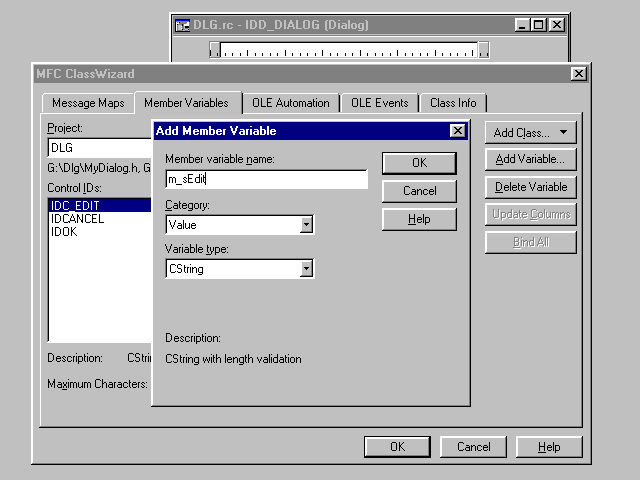Select IDCANCEL in the Control IDs list
Screen dimensions: 640x480
click(77, 219)
